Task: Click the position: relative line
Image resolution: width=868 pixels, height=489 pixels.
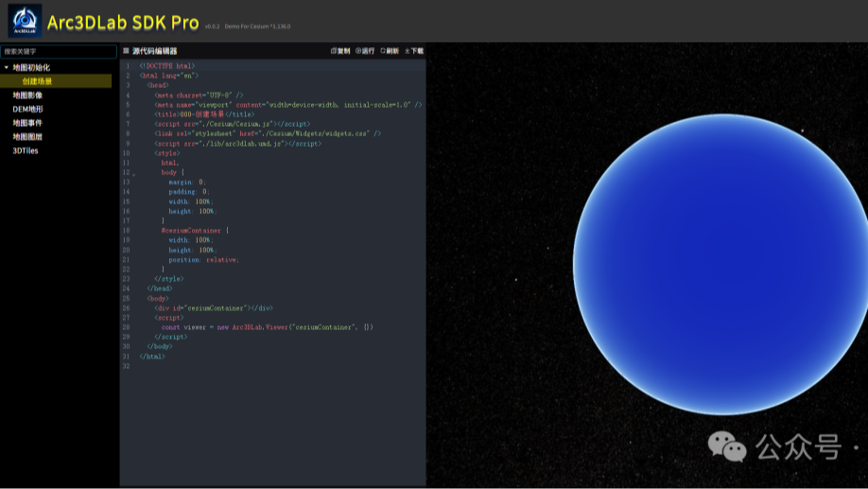Action: point(203,260)
